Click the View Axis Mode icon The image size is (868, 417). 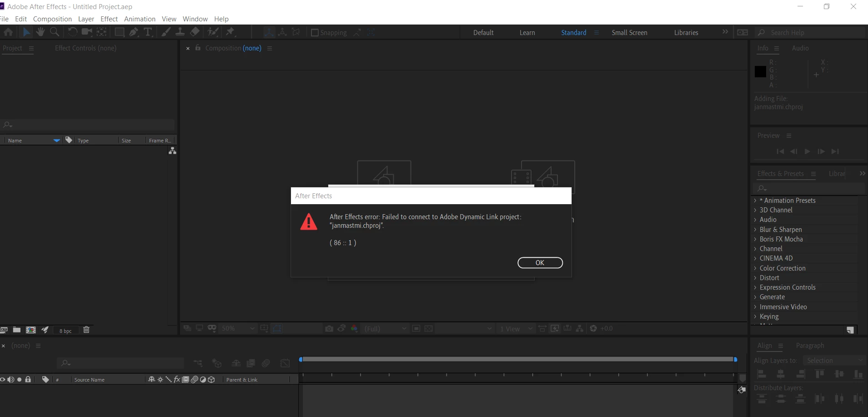click(296, 32)
